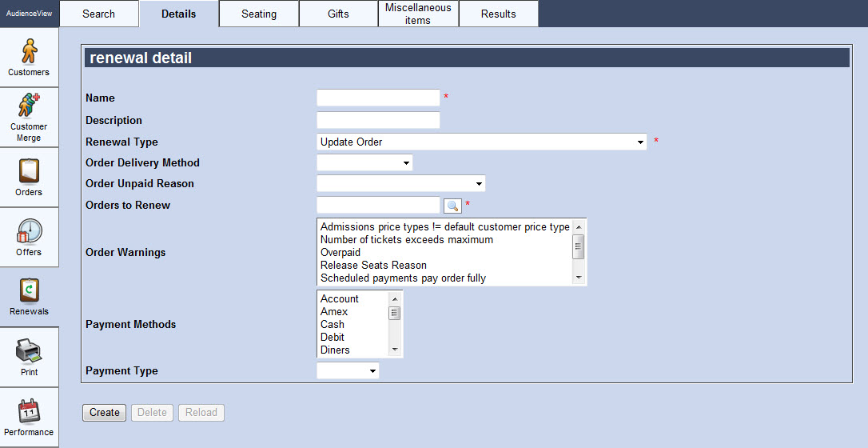Image resolution: width=868 pixels, height=448 pixels.
Task: Click the Reload button
Action: pyautogui.click(x=201, y=413)
